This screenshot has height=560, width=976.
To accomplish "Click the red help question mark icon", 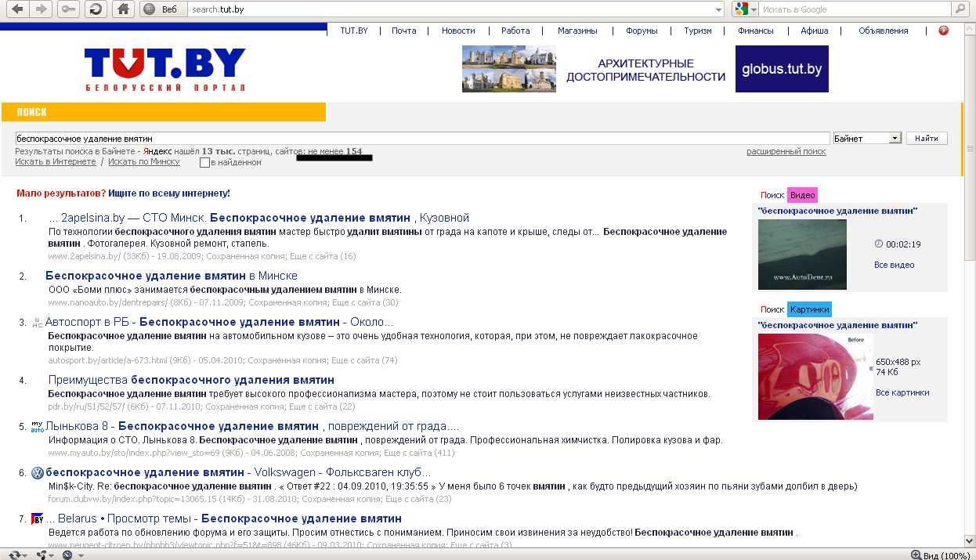I will point(943,31).
